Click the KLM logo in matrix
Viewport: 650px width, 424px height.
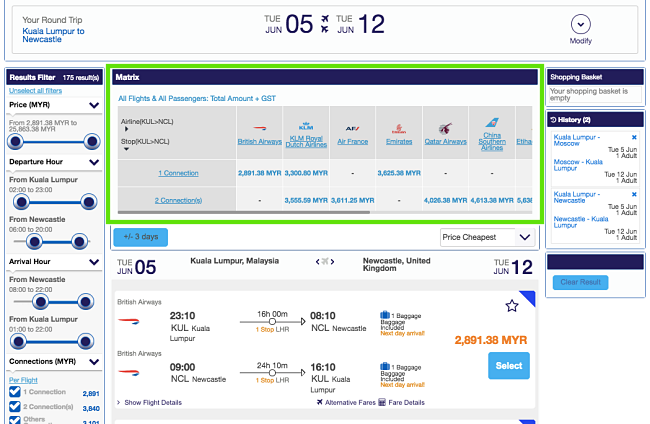tap(306, 126)
